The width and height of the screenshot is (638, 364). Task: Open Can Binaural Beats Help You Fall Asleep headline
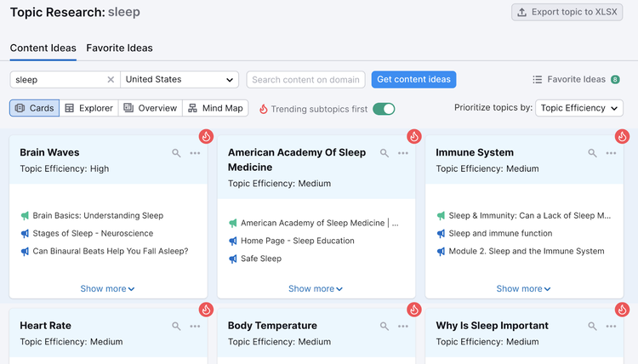tap(111, 252)
